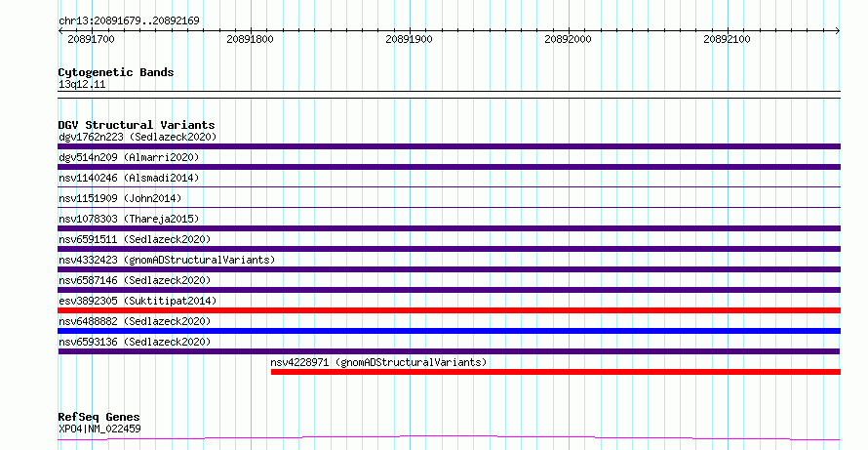Click the purple bar for dgv1762n223
Viewport: 868px width, 450px height.
click(x=449, y=146)
